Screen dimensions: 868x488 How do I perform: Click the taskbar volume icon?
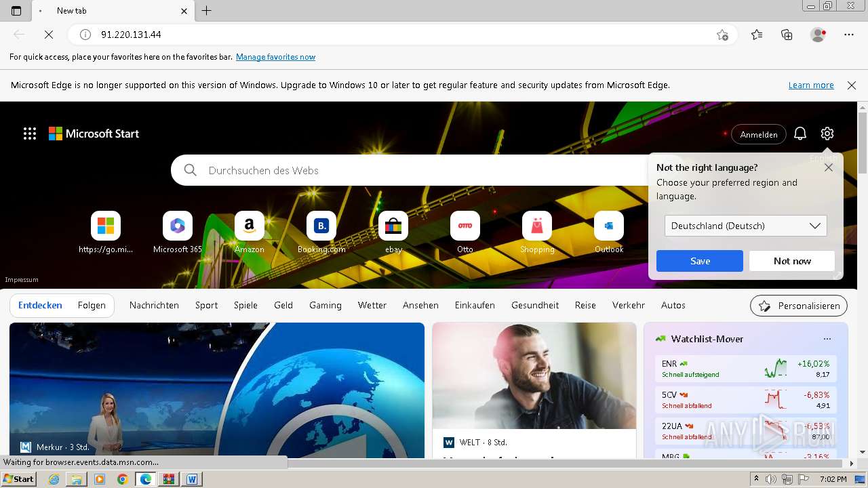pos(771,479)
